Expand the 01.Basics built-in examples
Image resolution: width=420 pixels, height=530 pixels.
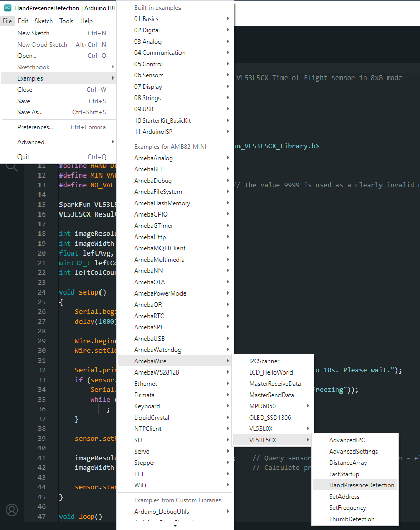click(x=147, y=19)
